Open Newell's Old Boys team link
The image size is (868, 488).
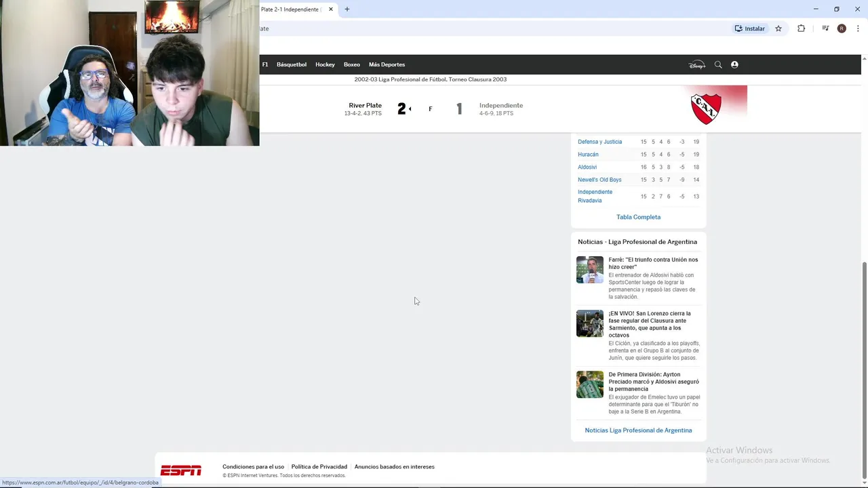click(x=599, y=180)
